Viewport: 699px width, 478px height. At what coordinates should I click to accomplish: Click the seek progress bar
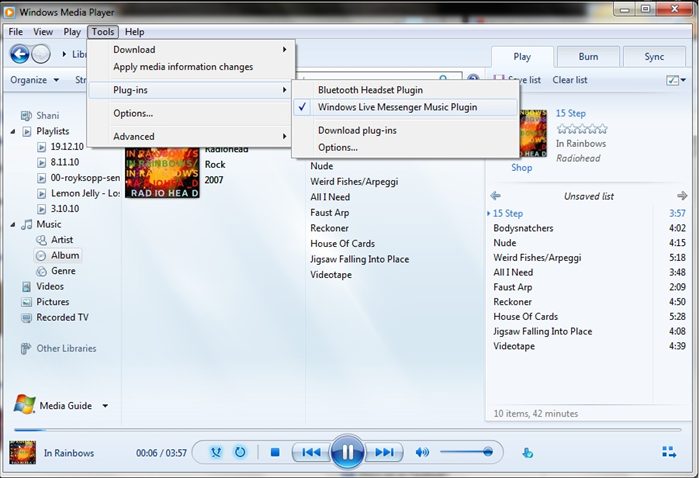pos(348,430)
